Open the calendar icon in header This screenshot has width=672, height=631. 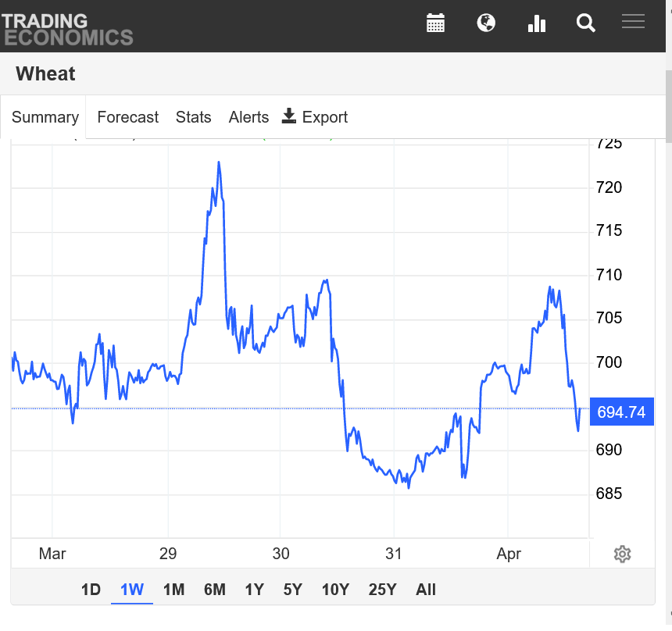click(x=435, y=23)
